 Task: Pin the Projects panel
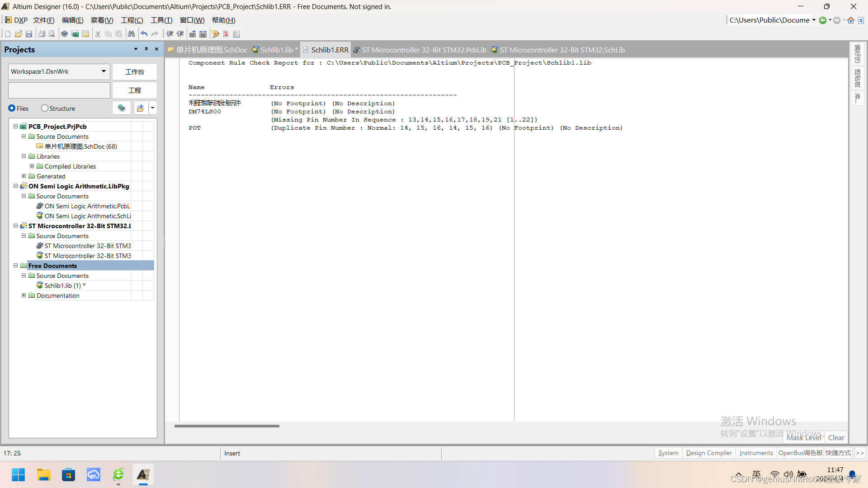click(x=146, y=49)
